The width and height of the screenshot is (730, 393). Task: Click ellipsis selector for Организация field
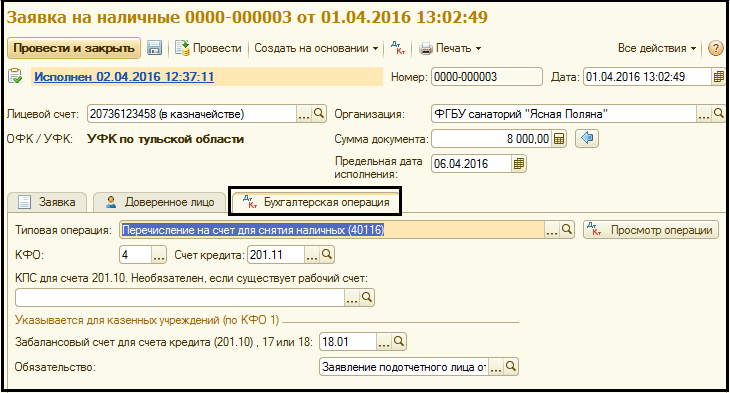tap(703, 114)
